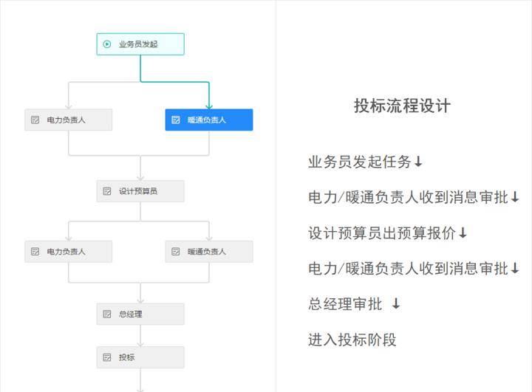The image size is (532, 392).
Task: Click the form icon in 设计预算员 node
Action: pyautogui.click(x=107, y=191)
